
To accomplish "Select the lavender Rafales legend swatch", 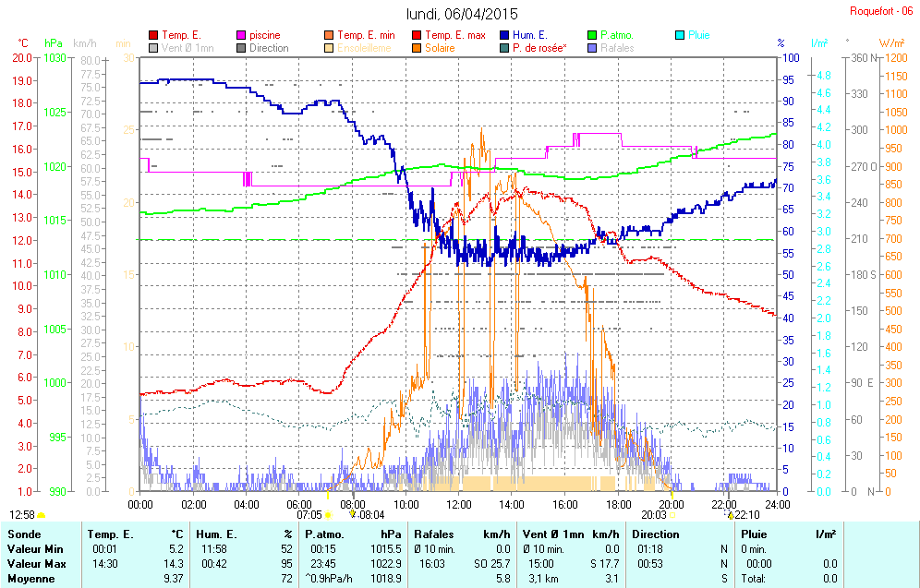I will pyautogui.click(x=592, y=48).
